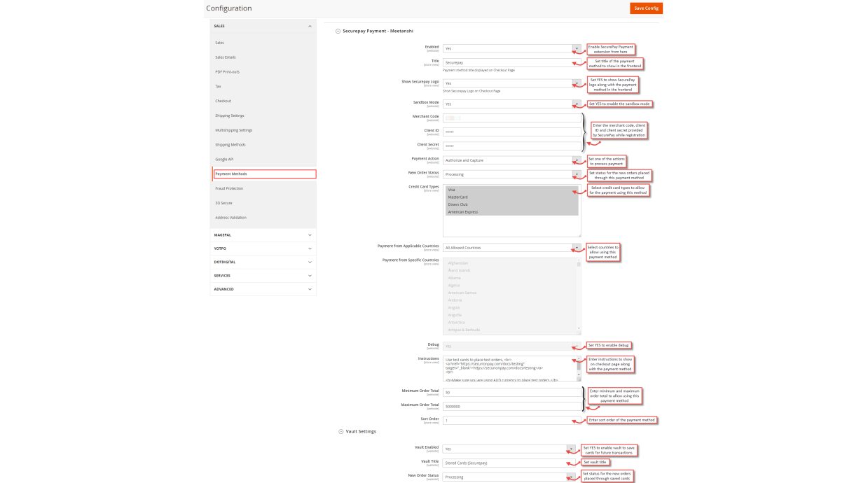This screenshot has height=483, width=868.
Task: Open the Securepay New Order Status dropdown
Action: click(512, 174)
